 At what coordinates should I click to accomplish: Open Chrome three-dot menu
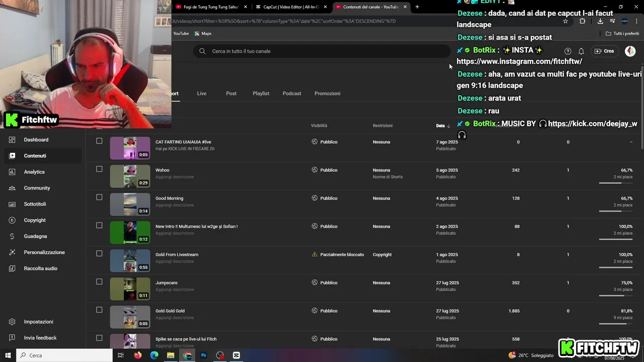point(636,21)
